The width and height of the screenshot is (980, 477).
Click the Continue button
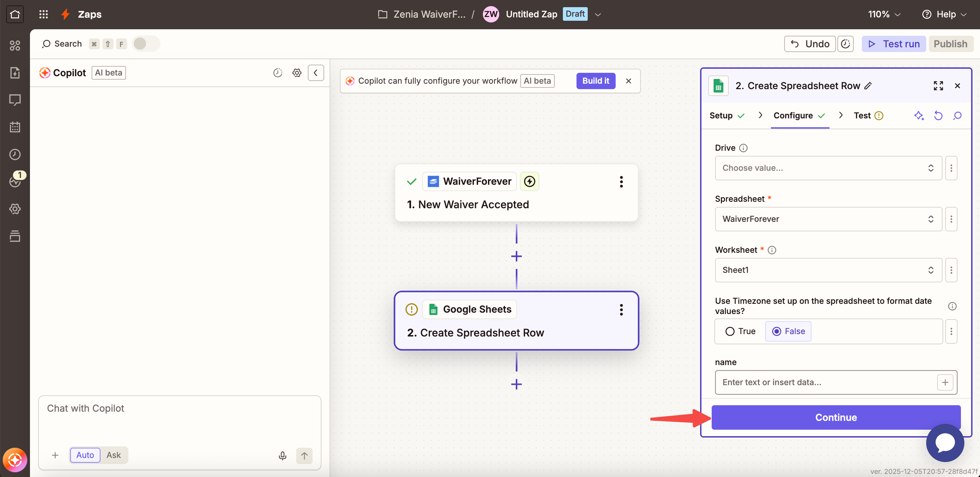pos(835,417)
